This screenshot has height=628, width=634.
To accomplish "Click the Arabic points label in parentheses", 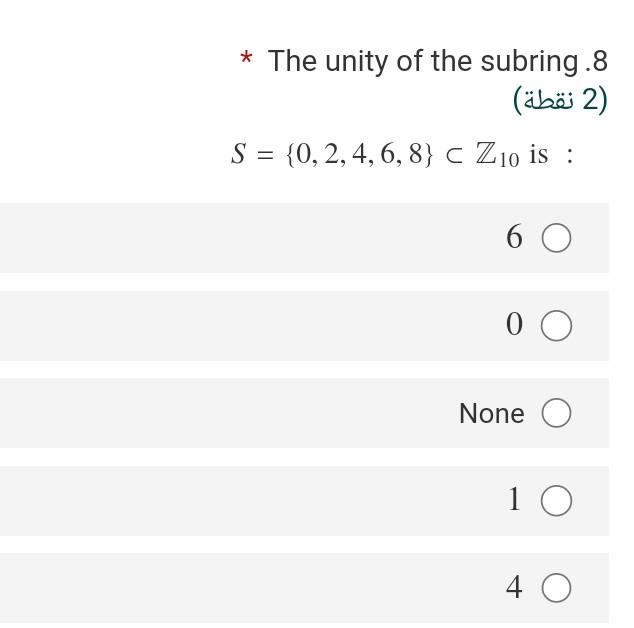I will (x=560, y=99).
